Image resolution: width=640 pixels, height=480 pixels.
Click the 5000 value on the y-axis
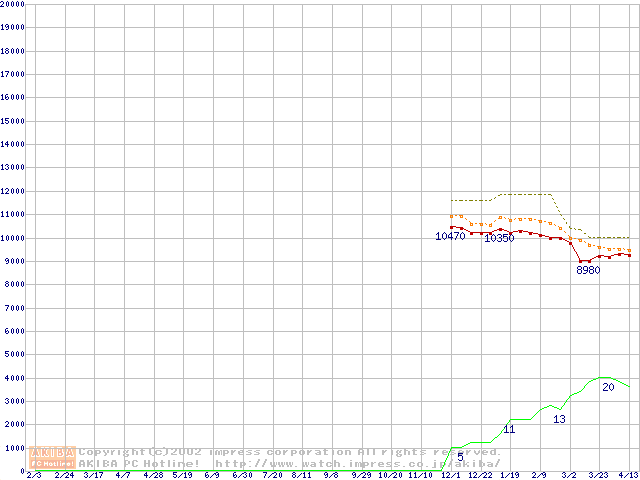(15, 355)
